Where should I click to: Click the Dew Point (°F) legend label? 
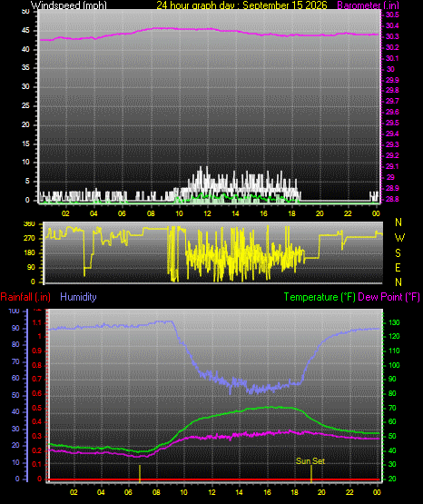click(389, 297)
